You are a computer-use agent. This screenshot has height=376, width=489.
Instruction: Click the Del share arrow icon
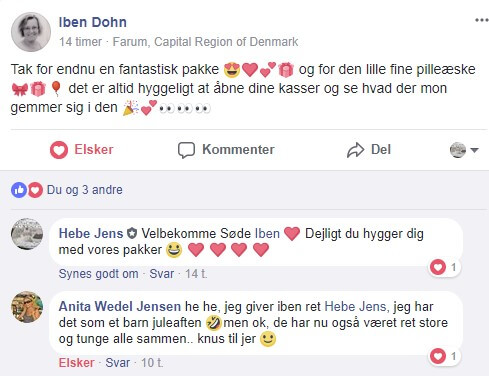[x=355, y=150]
